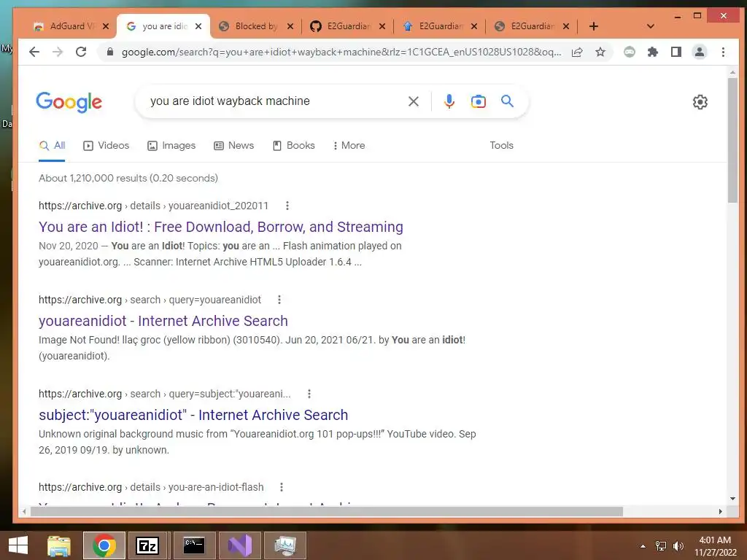Start voice search with microphone
The image size is (747, 560).
(x=449, y=101)
